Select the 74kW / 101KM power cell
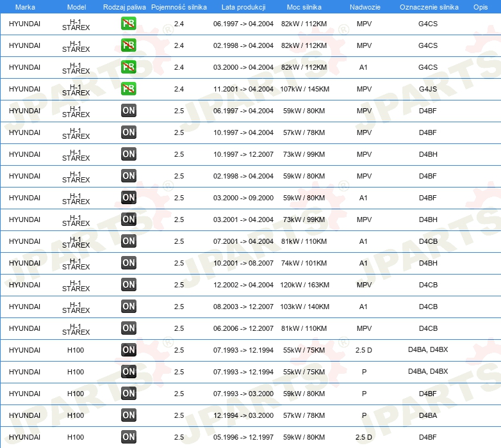Image resolution: width=501 pixels, height=448 pixels. pyautogui.click(x=304, y=263)
